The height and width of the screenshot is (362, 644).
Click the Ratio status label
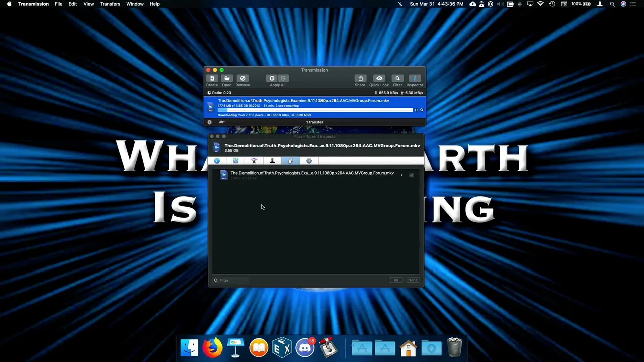[x=219, y=93]
